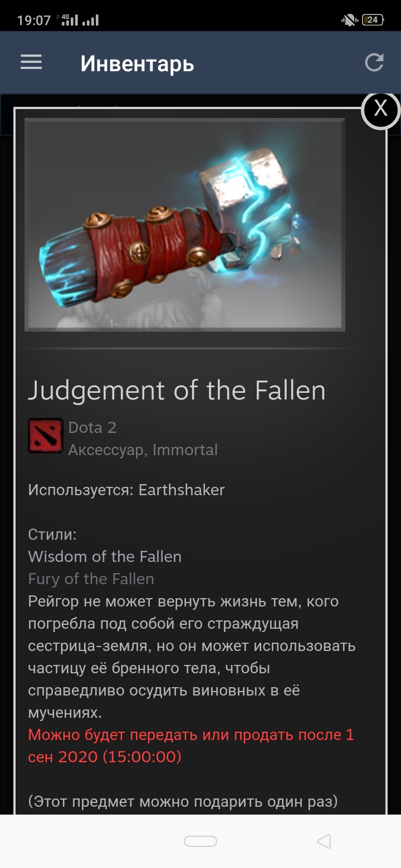Tap the Инвентарь header title
Screen dimensions: 401x868
137,63
